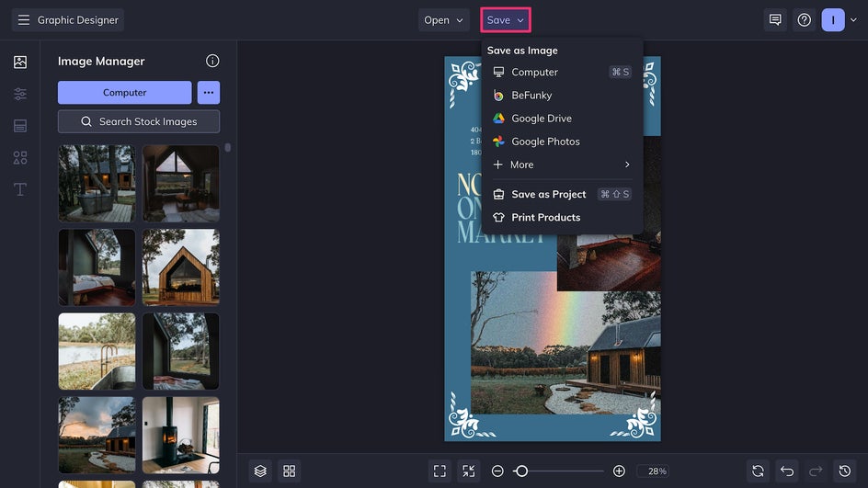Image resolution: width=868 pixels, height=488 pixels.
Task: Save image to BeFunky
Action: (x=562, y=96)
